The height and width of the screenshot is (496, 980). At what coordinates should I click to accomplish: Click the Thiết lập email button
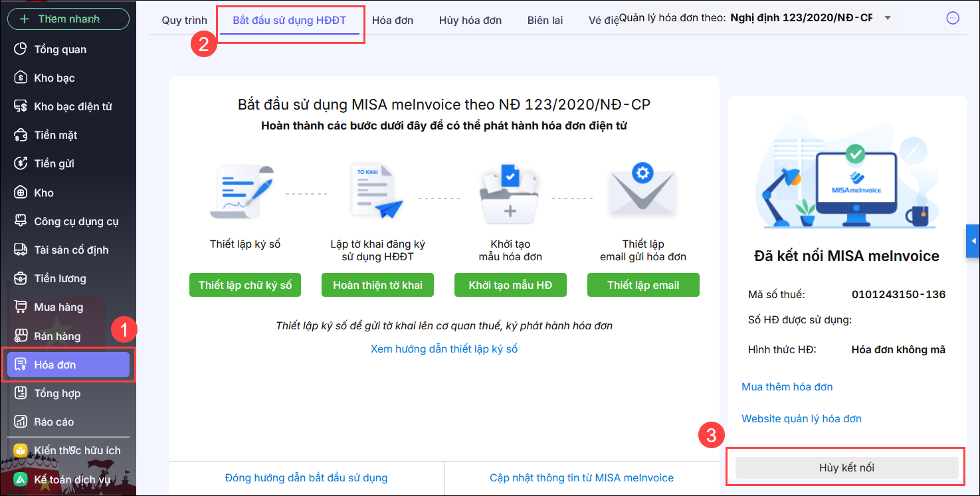643,285
